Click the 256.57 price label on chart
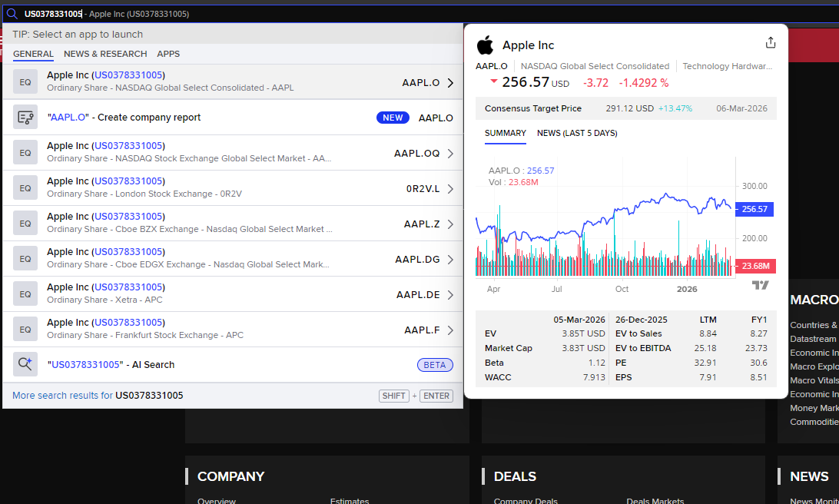Screen dimensions: 839x504 (754, 209)
